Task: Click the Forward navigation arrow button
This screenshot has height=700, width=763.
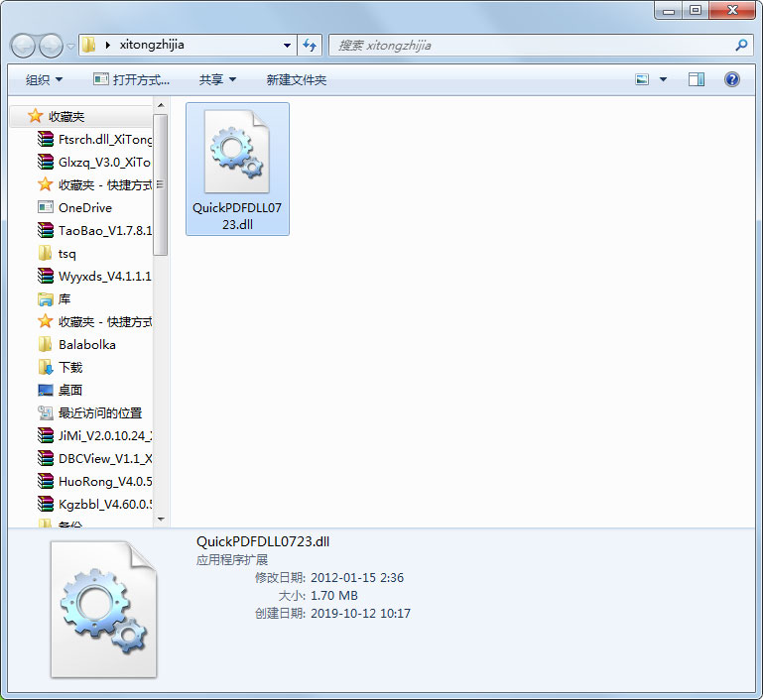Action: click(51, 46)
